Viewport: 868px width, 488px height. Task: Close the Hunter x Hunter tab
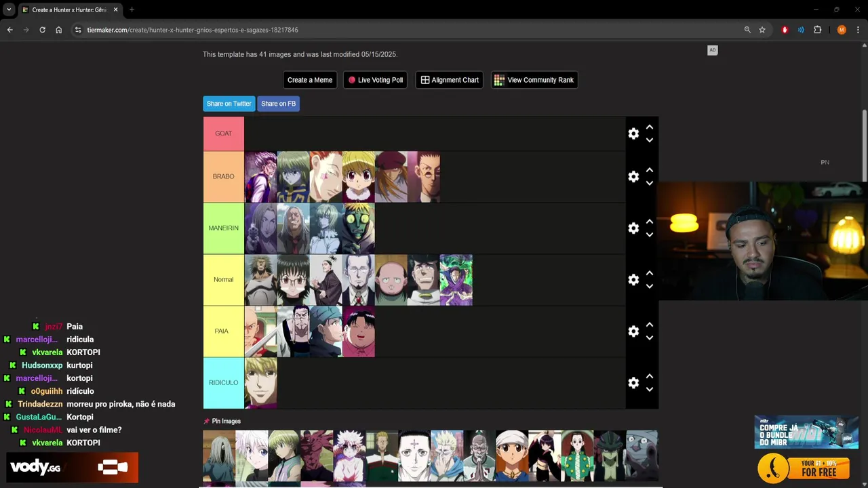[x=116, y=9]
